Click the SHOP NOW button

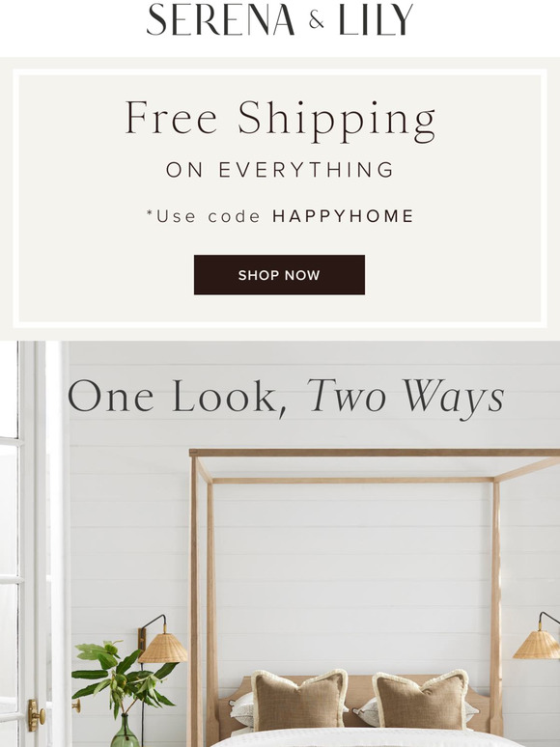279,275
